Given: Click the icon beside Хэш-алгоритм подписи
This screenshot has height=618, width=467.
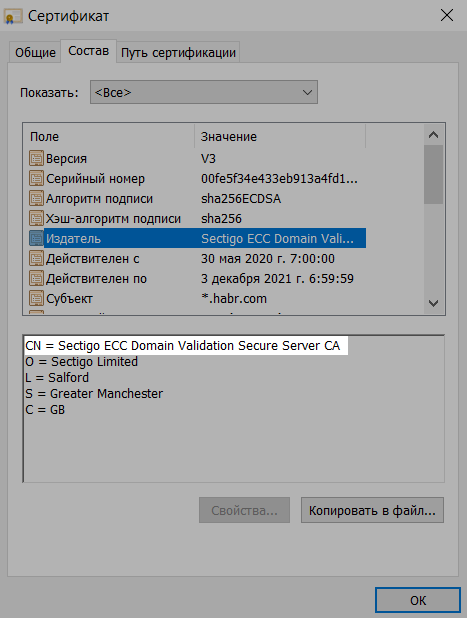Looking at the screenshot, I should tap(36, 218).
